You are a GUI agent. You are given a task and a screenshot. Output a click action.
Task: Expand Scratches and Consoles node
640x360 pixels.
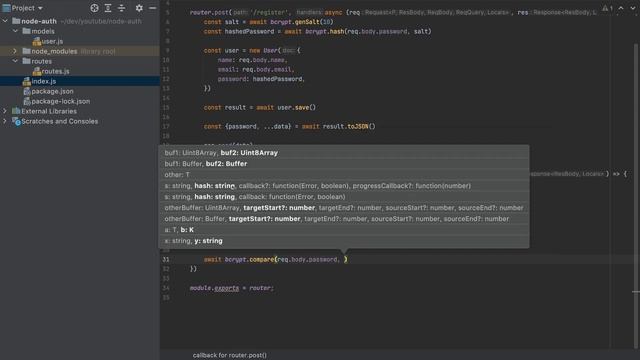[5, 121]
